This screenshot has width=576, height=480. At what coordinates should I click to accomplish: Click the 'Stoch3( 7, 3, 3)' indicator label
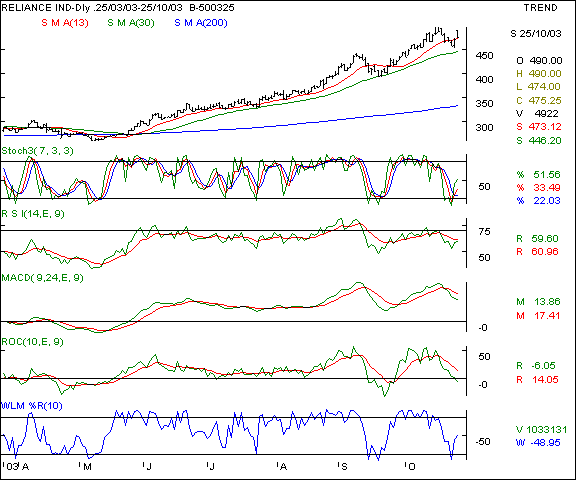coord(37,151)
